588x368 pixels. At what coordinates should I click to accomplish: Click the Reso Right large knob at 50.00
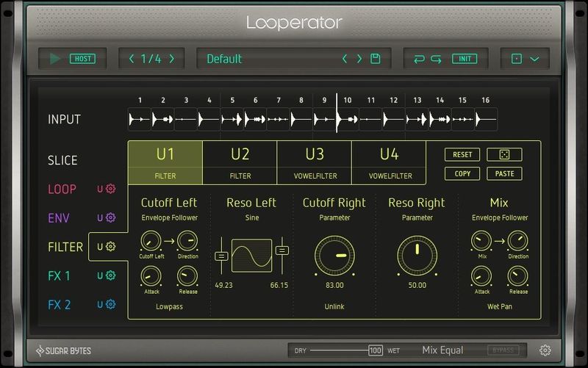point(417,256)
